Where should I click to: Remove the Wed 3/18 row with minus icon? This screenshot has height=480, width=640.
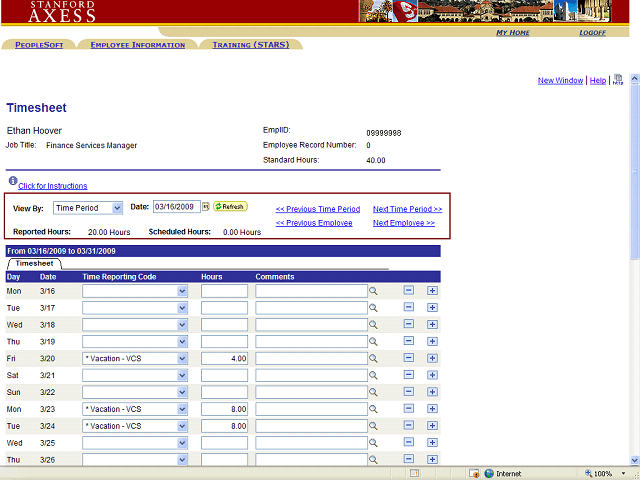tap(409, 325)
